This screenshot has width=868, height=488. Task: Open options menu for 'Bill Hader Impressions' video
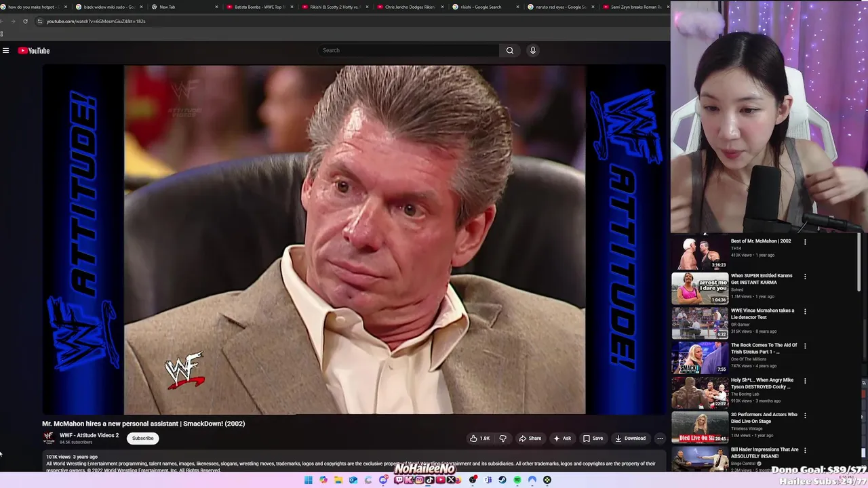[805, 450]
